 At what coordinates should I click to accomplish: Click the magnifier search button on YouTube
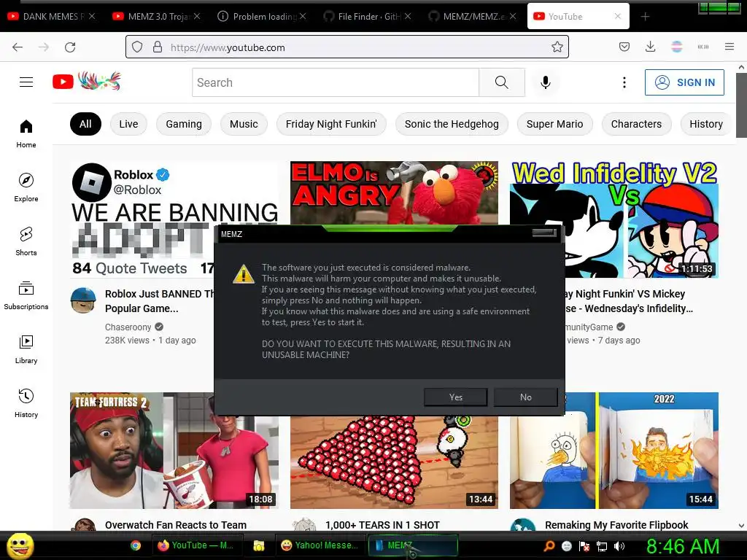[x=502, y=82]
